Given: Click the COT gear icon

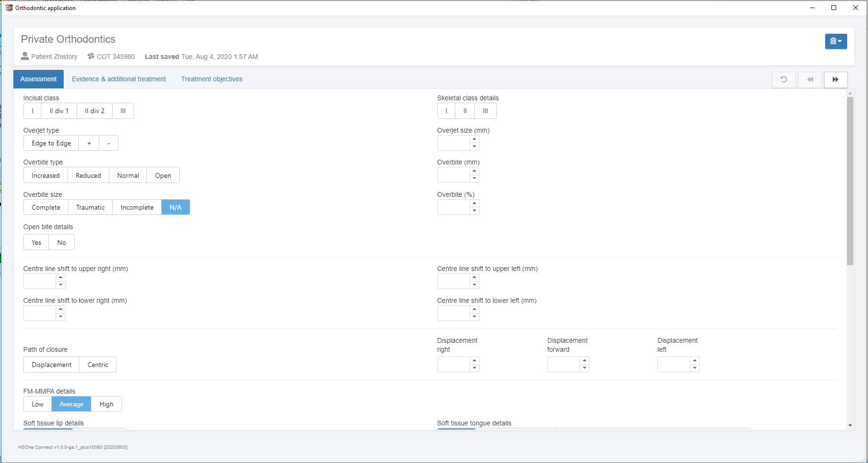Looking at the screenshot, I should pos(91,56).
